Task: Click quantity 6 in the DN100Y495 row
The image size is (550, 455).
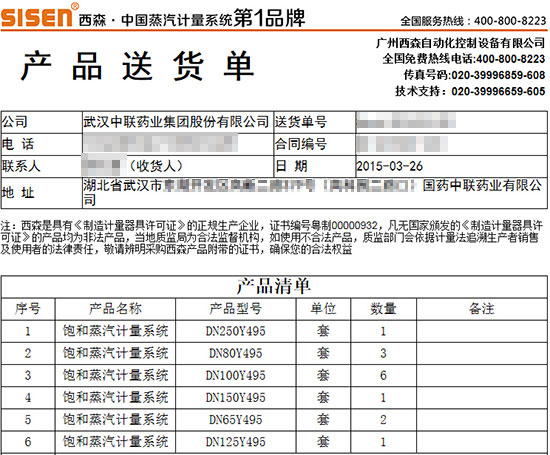Action: (x=383, y=375)
